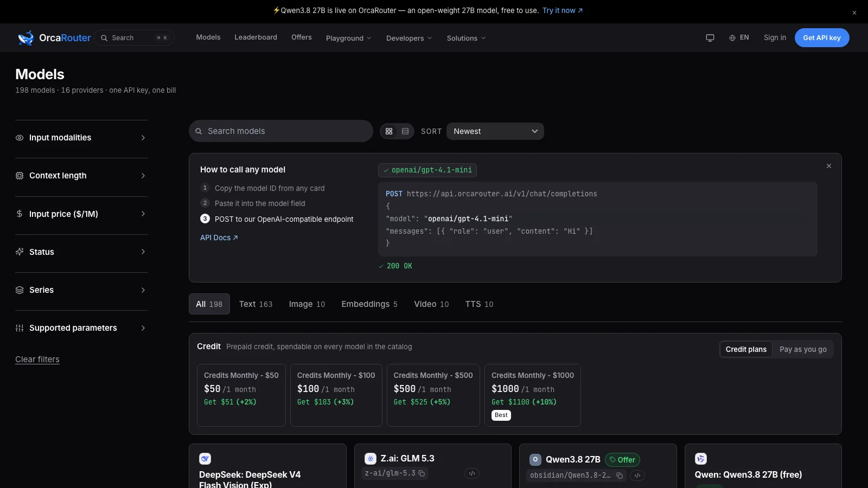
Task: Close the How to call any model panel
Action: 828,166
